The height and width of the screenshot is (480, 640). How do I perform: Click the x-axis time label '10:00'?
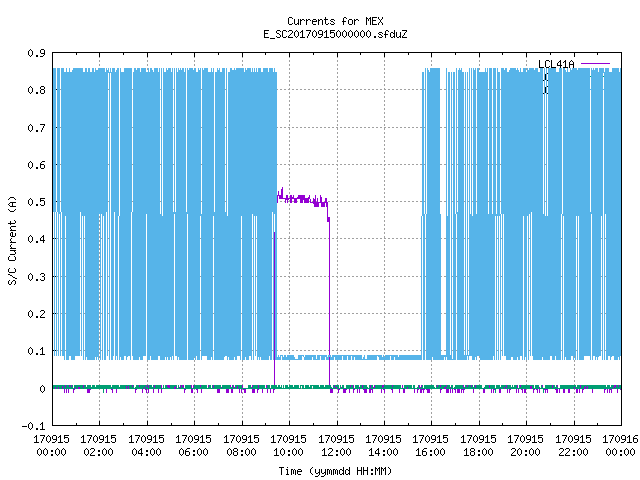[x=288, y=452]
